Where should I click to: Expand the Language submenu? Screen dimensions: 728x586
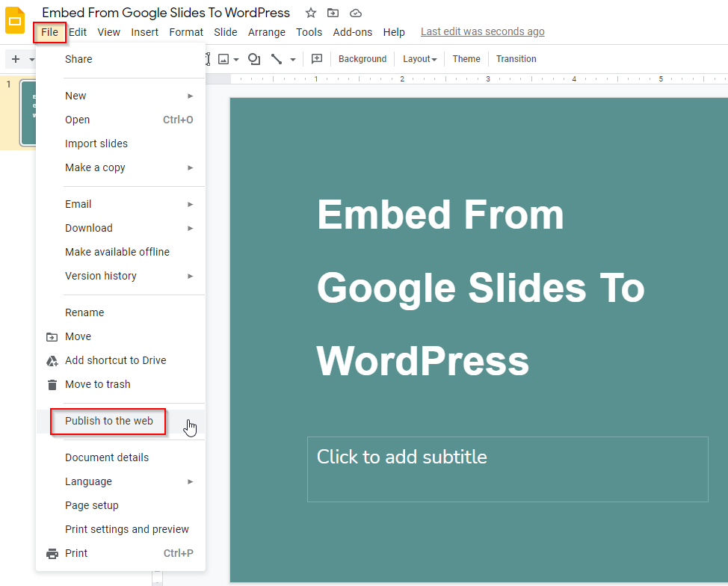(x=121, y=481)
